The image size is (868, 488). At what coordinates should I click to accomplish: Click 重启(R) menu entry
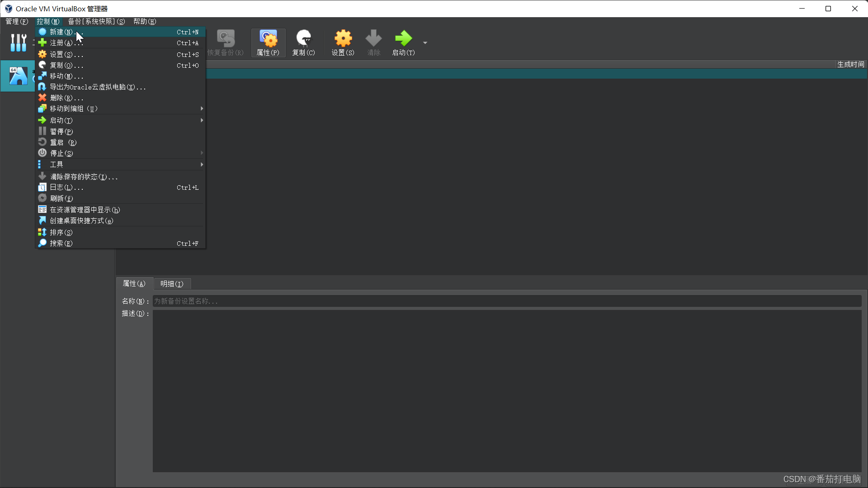pos(120,142)
